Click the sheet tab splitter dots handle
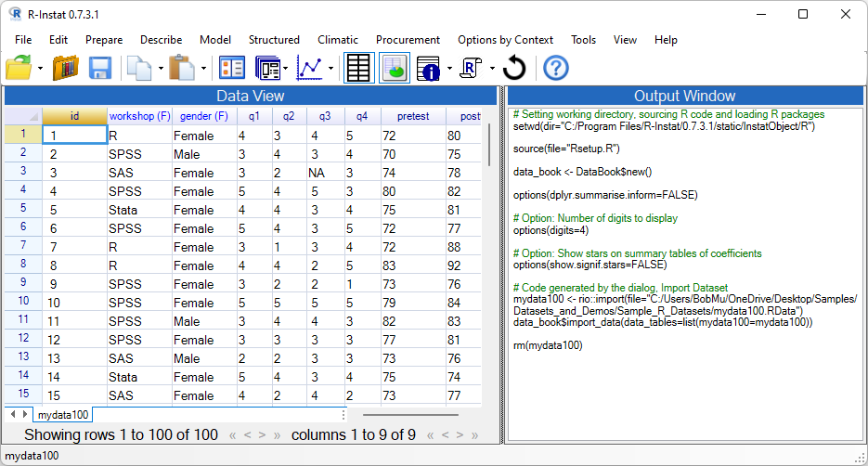Screen dimensions: 868x466 pyautogui.click(x=343, y=415)
